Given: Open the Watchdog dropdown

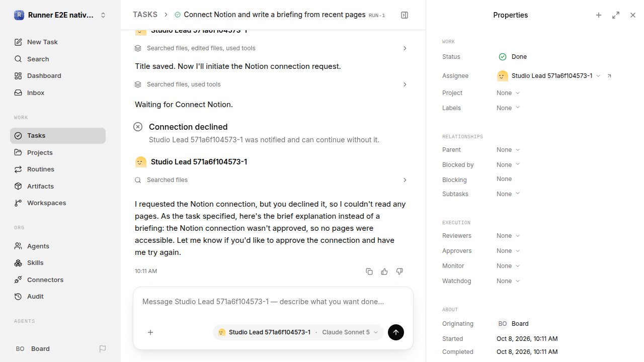Looking at the screenshot, I should point(508,281).
